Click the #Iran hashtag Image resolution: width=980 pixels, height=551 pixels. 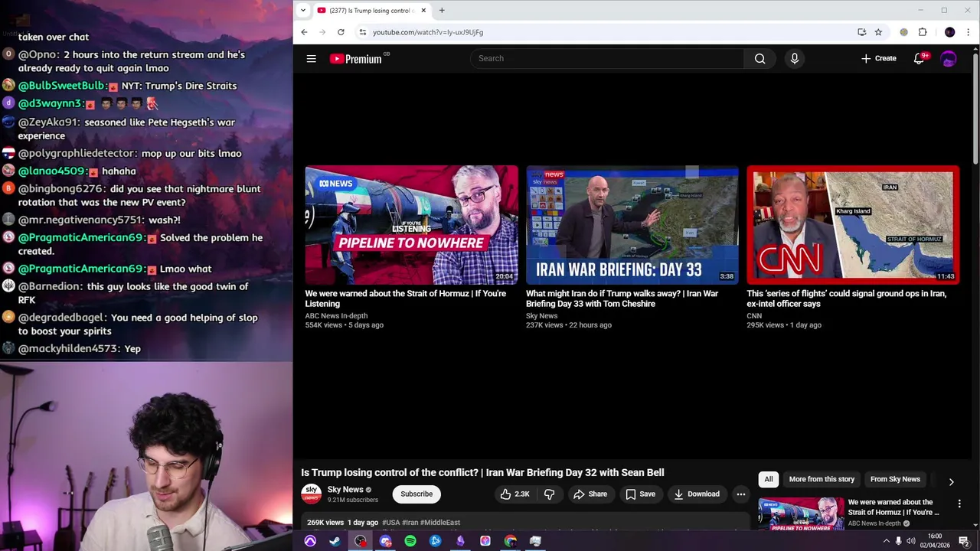click(x=410, y=523)
